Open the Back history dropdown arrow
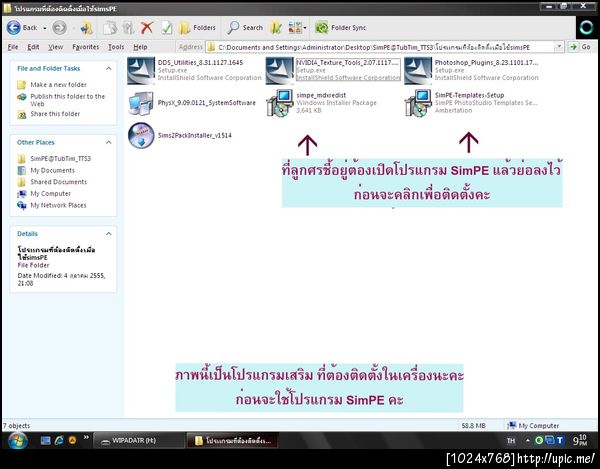 tap(44, 28)
